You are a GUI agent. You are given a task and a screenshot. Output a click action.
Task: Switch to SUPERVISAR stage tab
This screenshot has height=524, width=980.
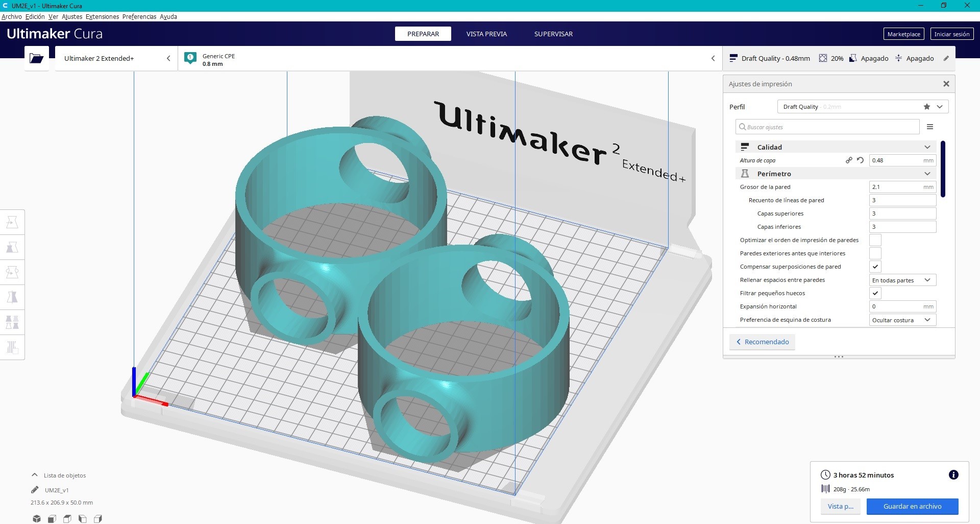pos(553,34)
